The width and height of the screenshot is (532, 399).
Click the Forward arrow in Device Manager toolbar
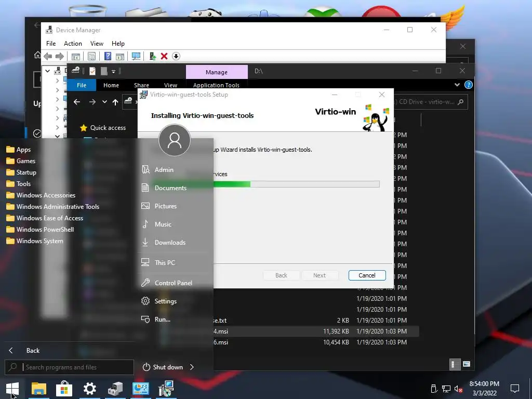coord(60,56)
